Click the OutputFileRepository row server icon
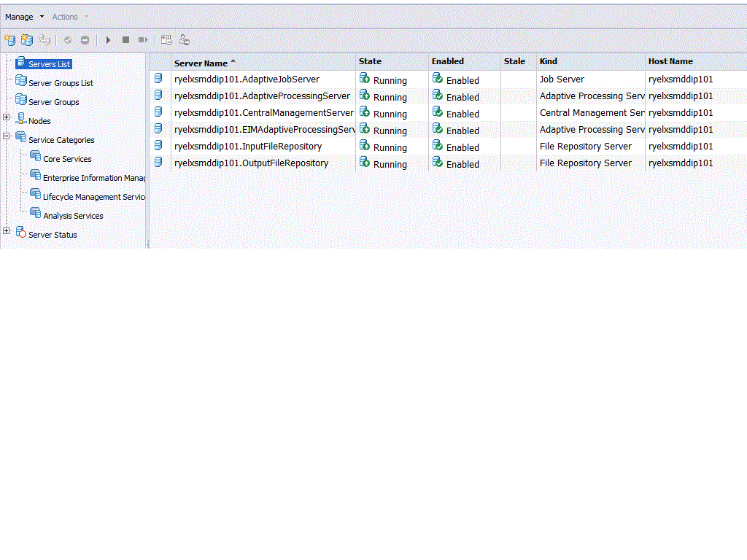 [158, 162]
